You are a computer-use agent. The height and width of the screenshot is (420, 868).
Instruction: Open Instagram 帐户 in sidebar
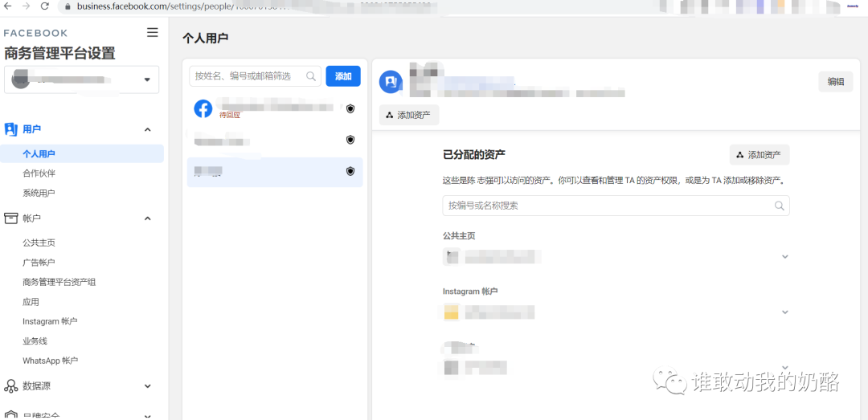(50, 321)
